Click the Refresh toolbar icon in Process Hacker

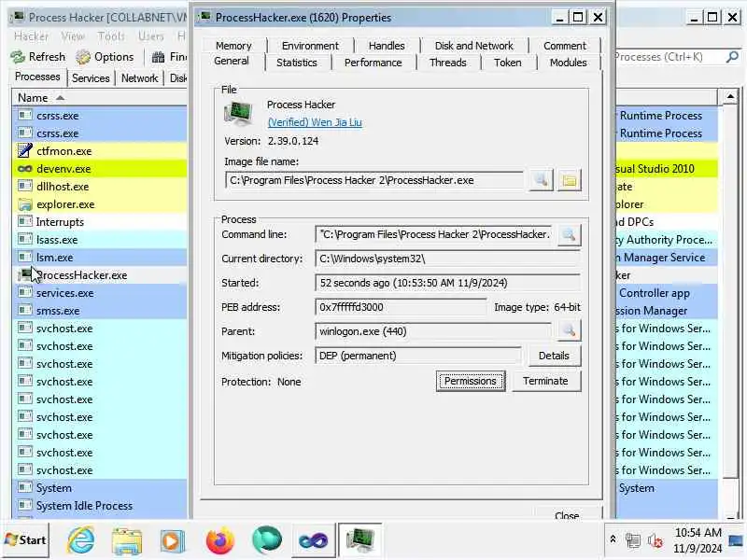coord(18,57)
